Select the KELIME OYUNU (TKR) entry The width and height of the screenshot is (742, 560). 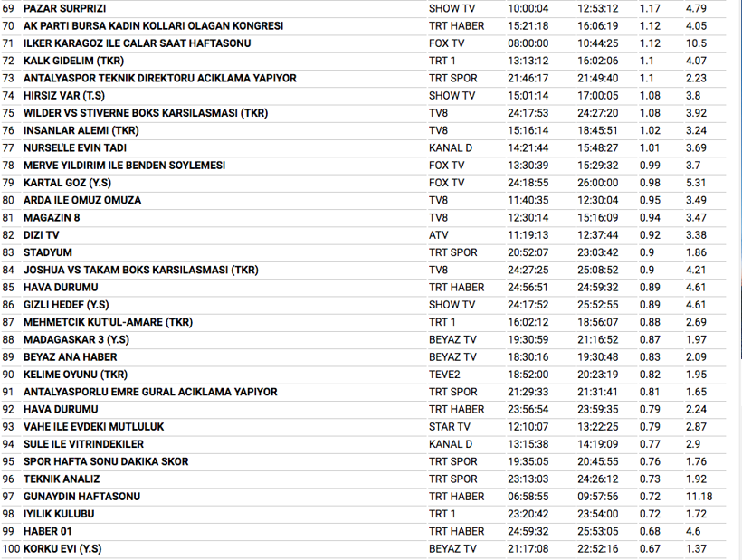pyautogui.click(x=75, y=375)
